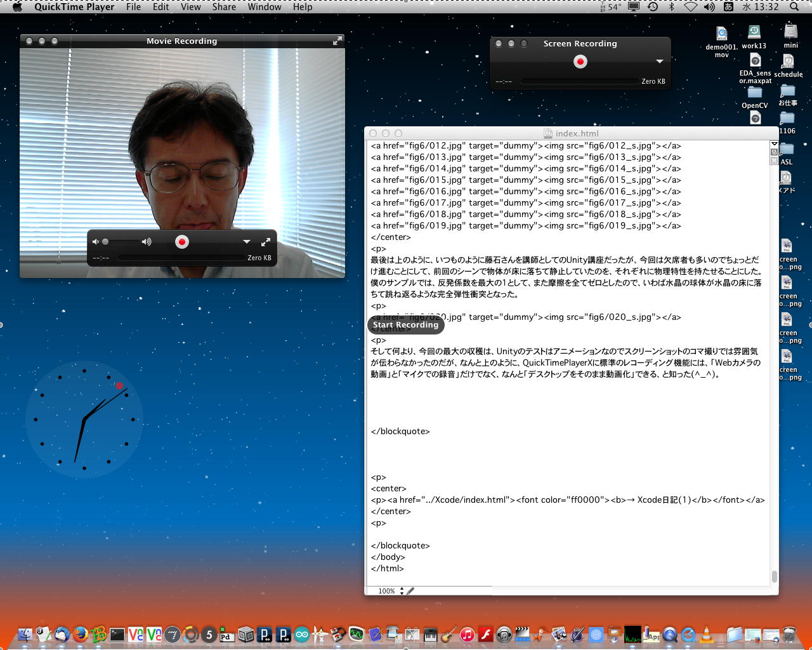This screenshot has width=812, height=650.
Task: Click the pencil icon beside 100% zoom
Action: click(410, 591)
